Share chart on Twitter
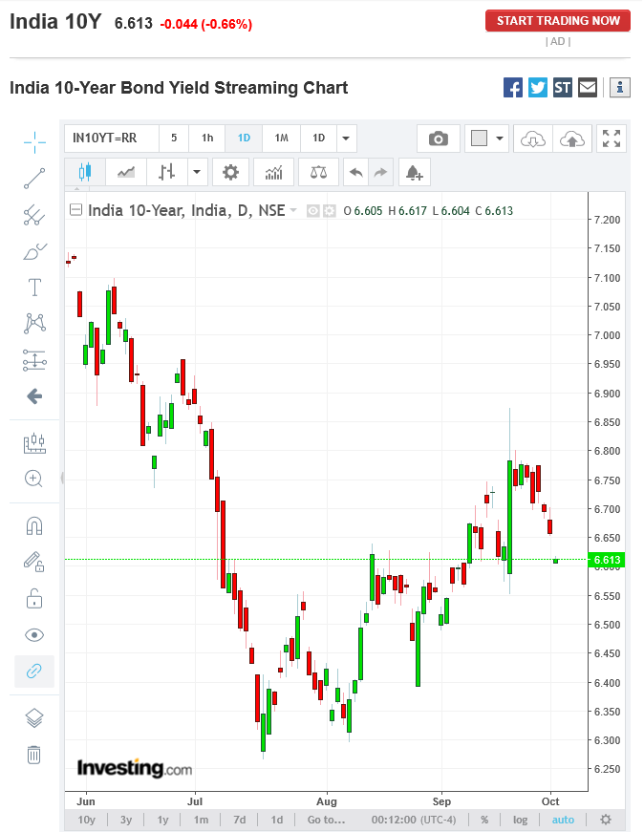 pyautogui.click(x=538, y=88)
